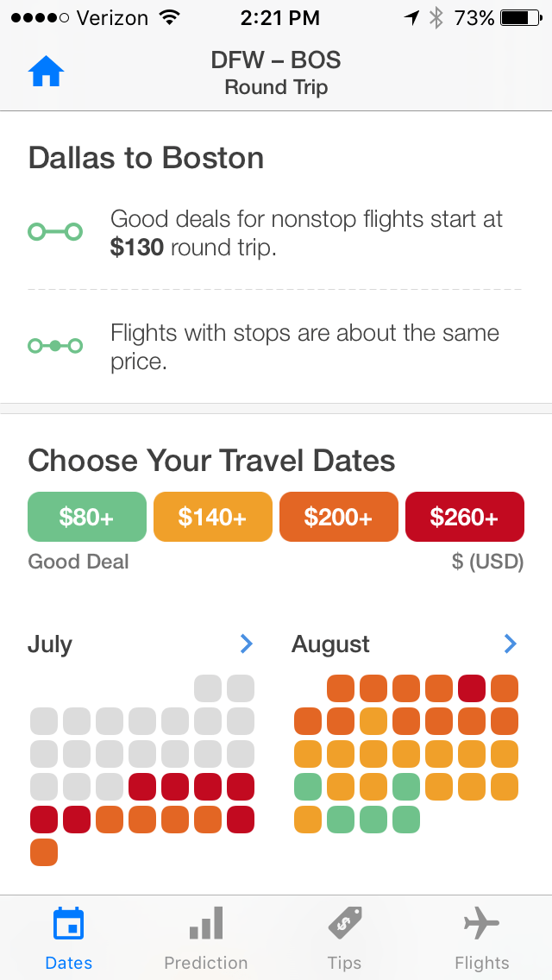The image size is (552, 980).
Task: Expand August with the blue chevron
Action: point(510,644)
